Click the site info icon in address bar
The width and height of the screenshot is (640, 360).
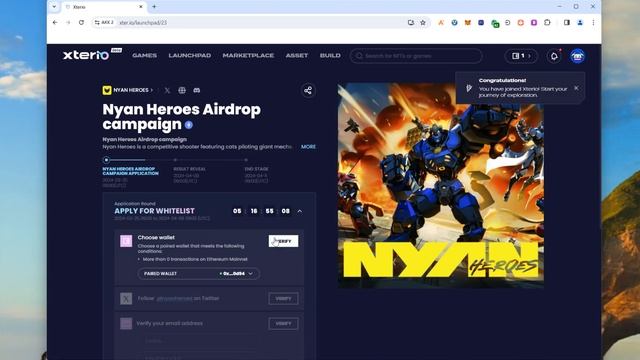[x=97, y=22]
